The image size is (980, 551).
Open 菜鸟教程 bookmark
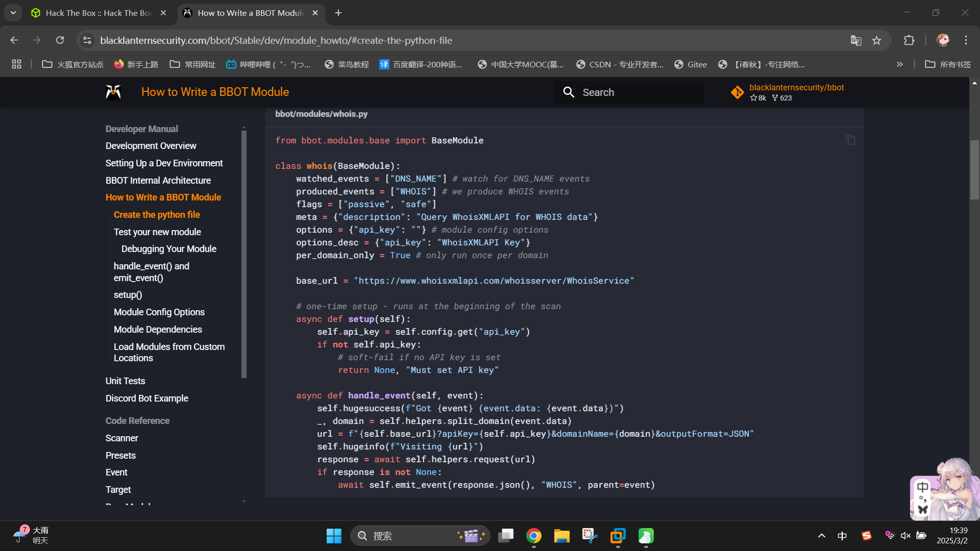tap(347, 64)
